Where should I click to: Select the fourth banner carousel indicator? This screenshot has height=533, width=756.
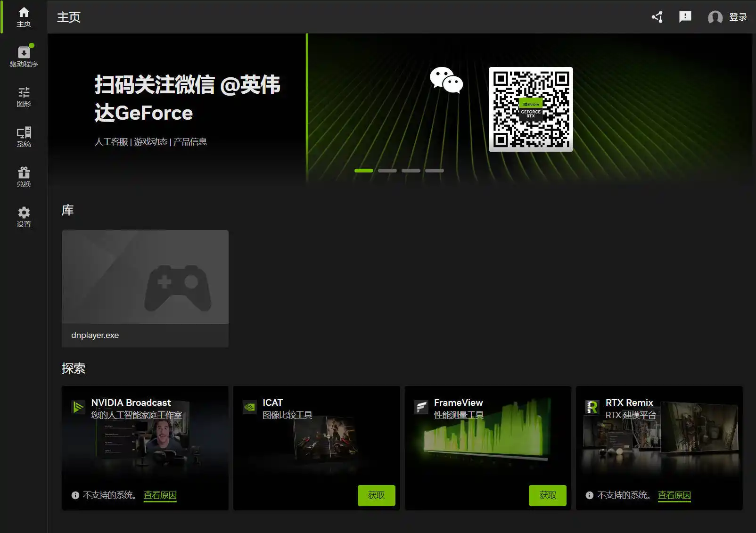click(x=435, y=171)
